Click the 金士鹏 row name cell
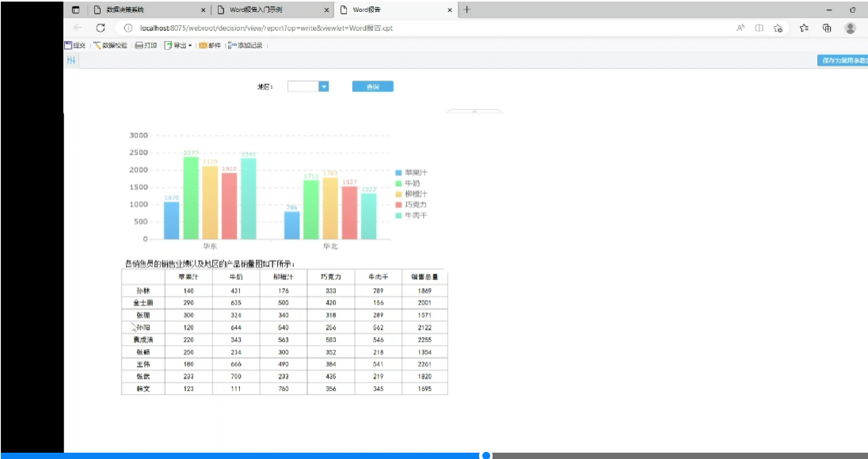The image size is (868, 459). pos(143,302)
